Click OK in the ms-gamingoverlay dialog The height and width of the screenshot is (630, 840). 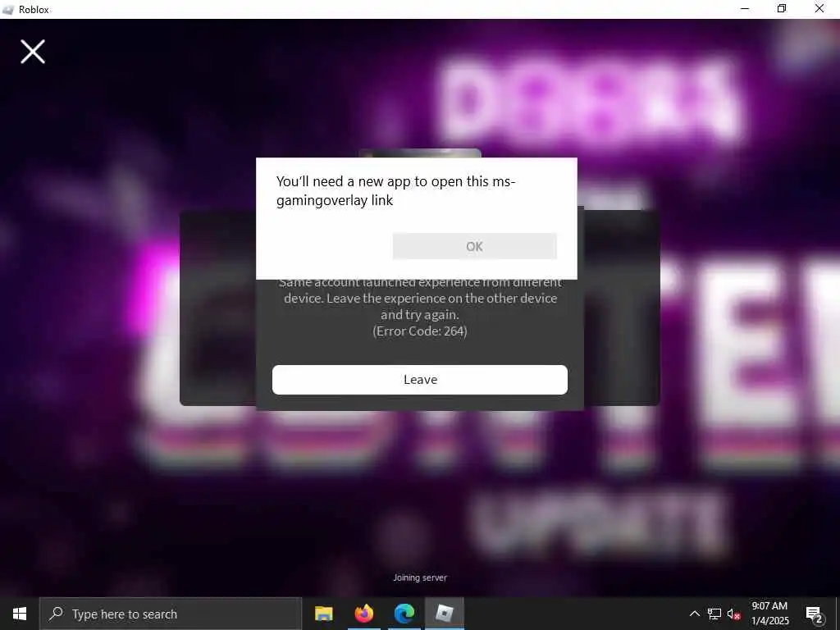pos(475,246)
